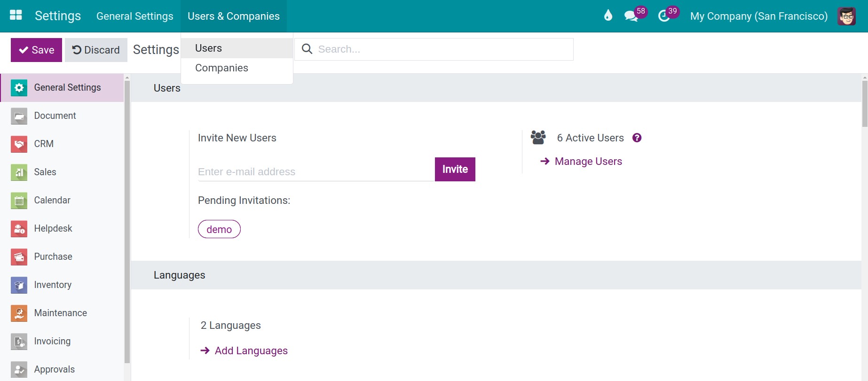Click the Invite button
868x381 pixels.
tap(455, 169)
